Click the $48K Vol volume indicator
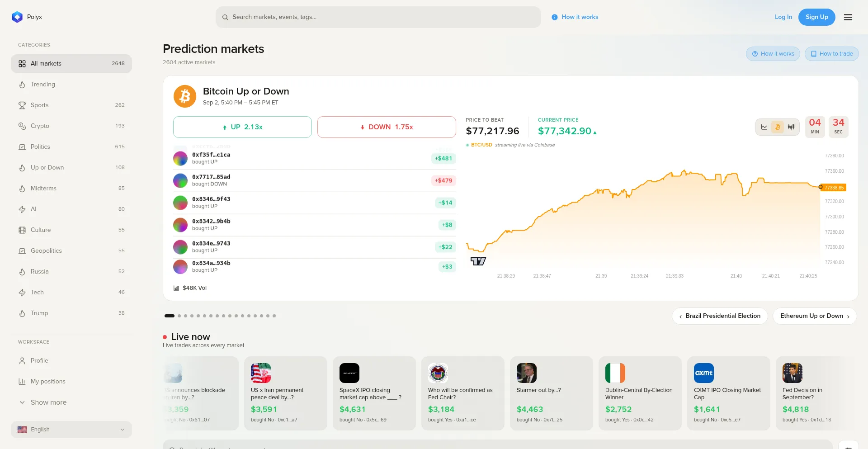Viewport: 868px width, 449px height. [190, 288]
